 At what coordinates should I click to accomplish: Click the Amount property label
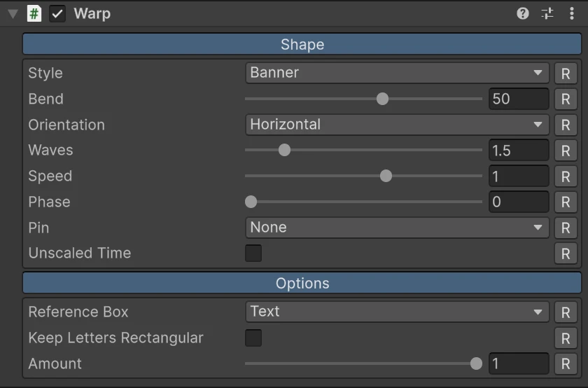55,363
